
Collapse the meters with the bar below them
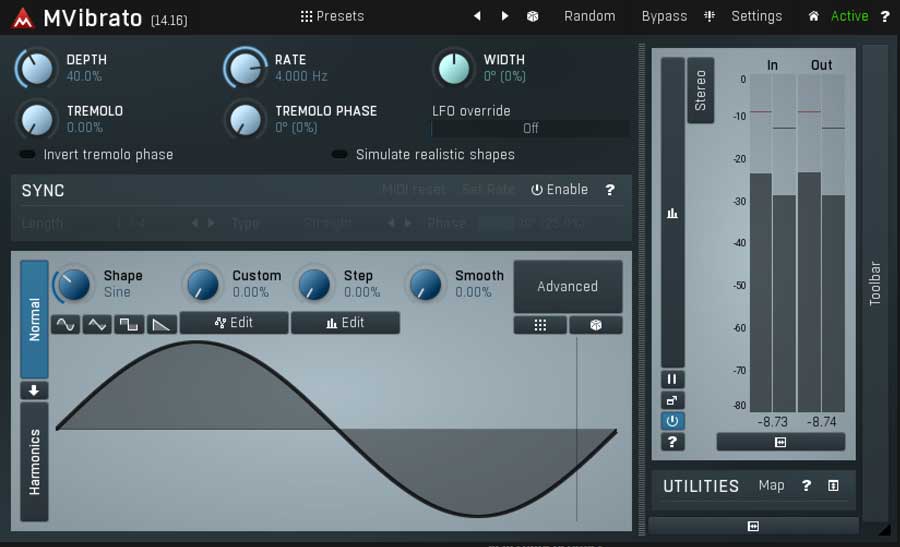[781, 442]
